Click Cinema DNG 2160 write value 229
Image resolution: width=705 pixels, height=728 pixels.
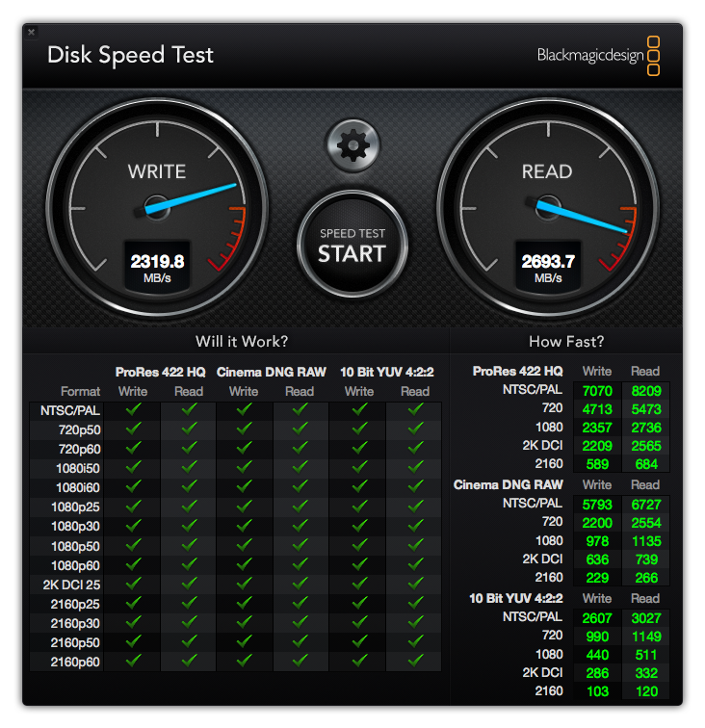pos(597,578)
